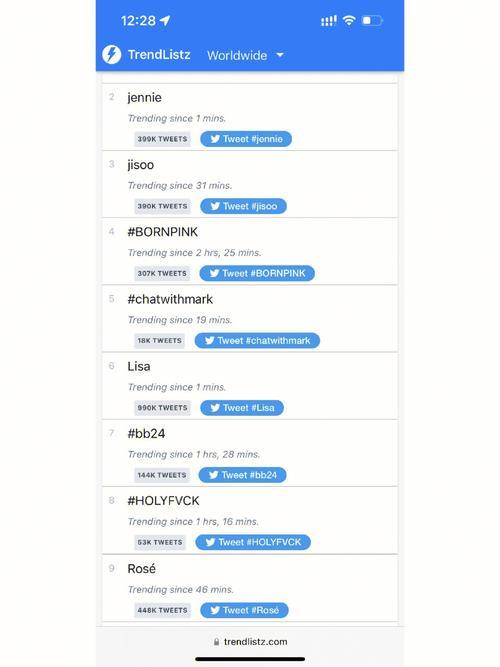This screenshot has height=667, width=500.
Task: Click the dropdown arrow beside Worldwide
Action: [x=280, y=55]
